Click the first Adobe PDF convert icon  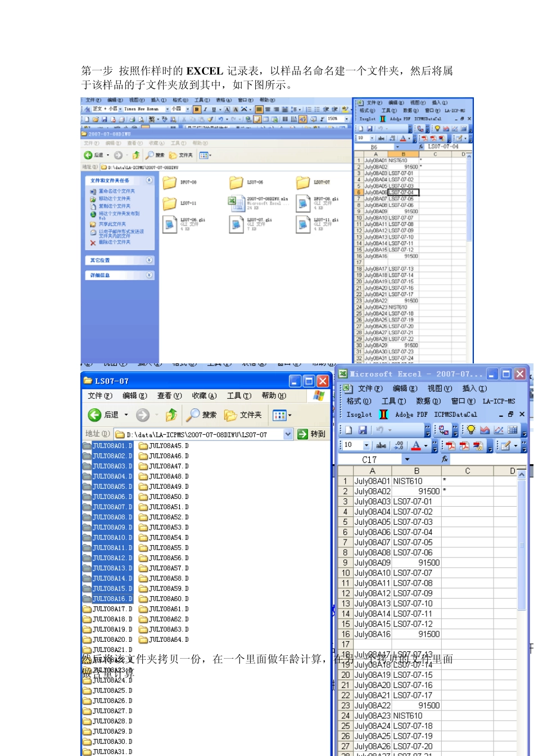point(450,445)
